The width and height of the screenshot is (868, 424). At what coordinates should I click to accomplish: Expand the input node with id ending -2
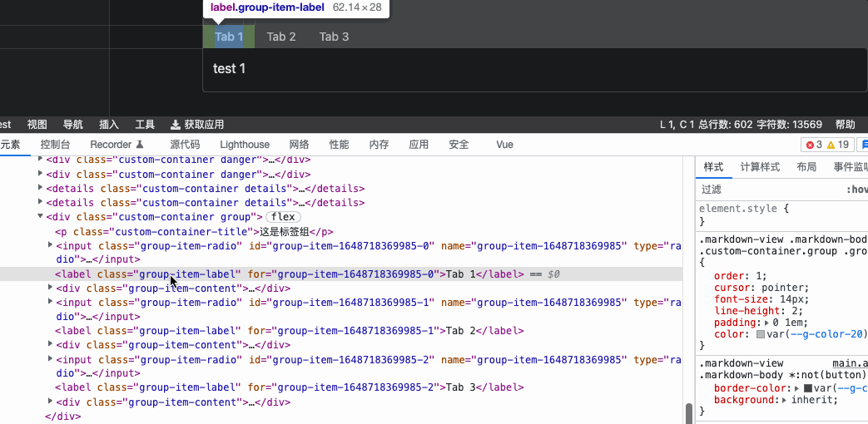click(x=50, y=359)
